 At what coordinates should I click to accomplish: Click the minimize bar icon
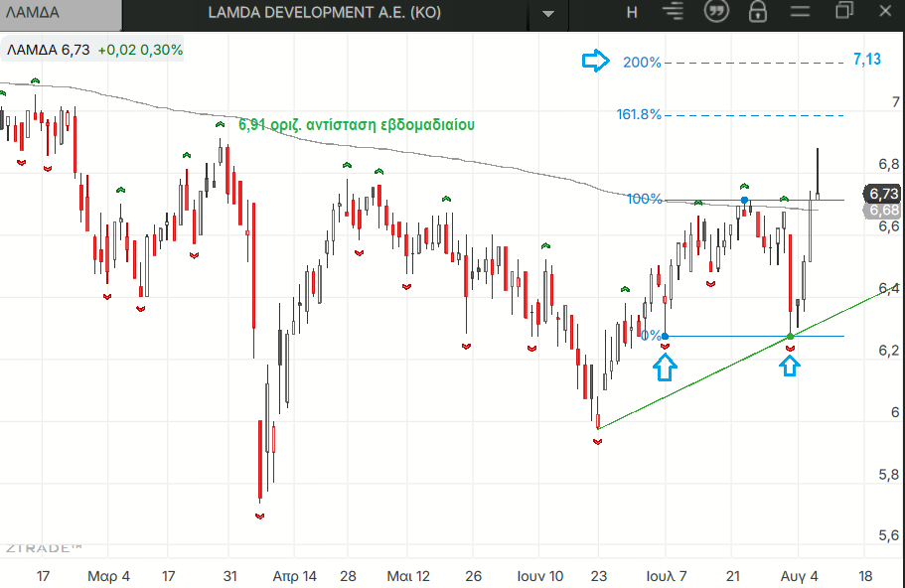(800, 11)
